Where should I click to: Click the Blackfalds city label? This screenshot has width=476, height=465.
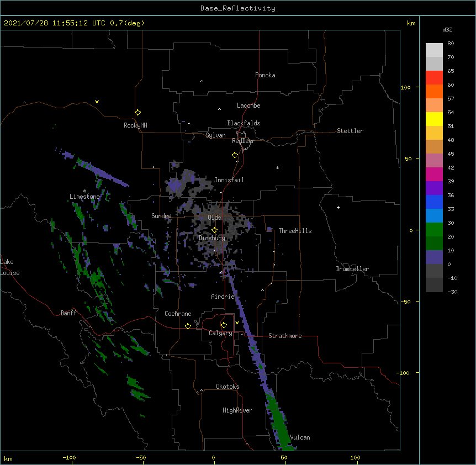pyautogui.click(x=244, y=123)
